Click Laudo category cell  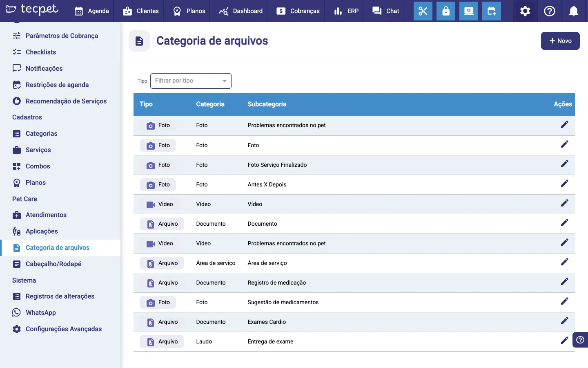[204, 341]
